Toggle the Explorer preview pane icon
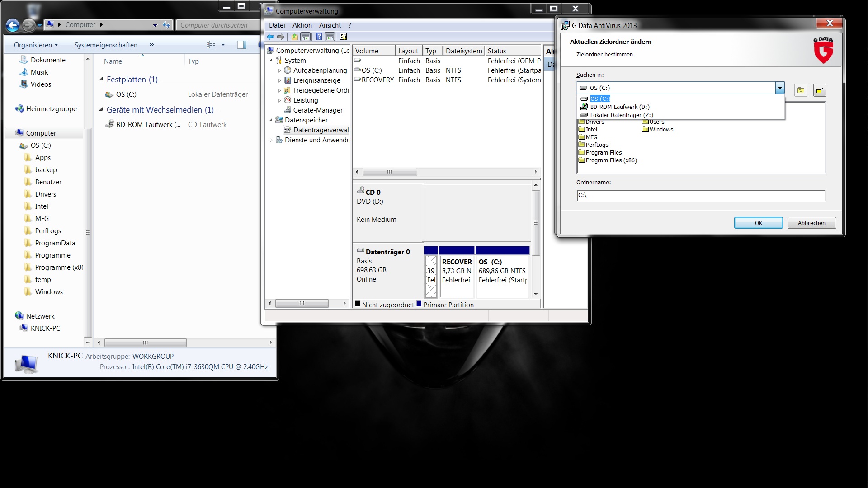Screen dimensions: 868x488 coord(242,45)
